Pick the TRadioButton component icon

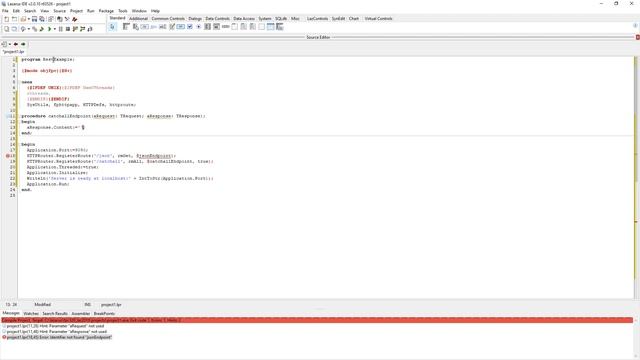199,27
